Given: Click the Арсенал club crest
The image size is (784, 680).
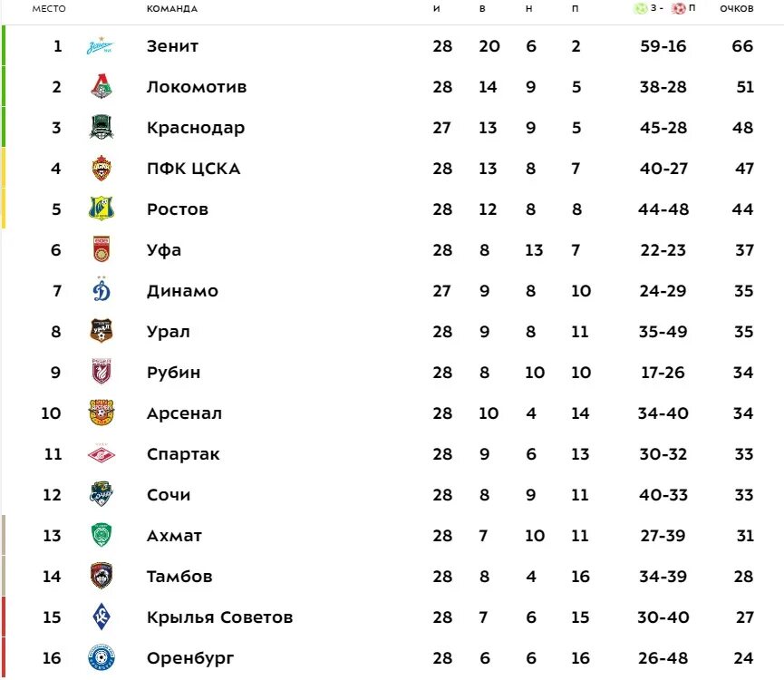Looking at the screenshot, I should pos(102,413).
